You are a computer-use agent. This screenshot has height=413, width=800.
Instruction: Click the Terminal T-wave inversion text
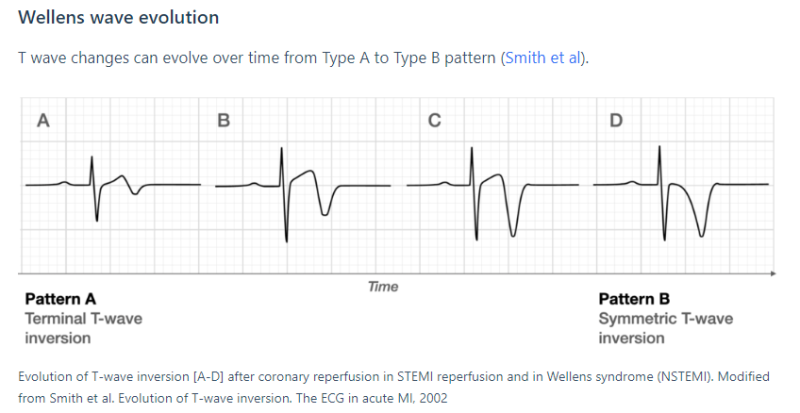point(83,328)
